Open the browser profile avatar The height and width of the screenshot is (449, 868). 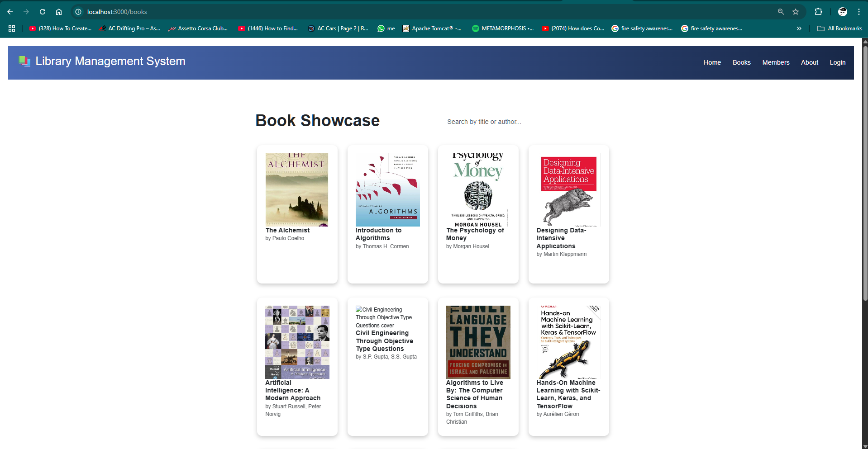[x=843, y=12]
